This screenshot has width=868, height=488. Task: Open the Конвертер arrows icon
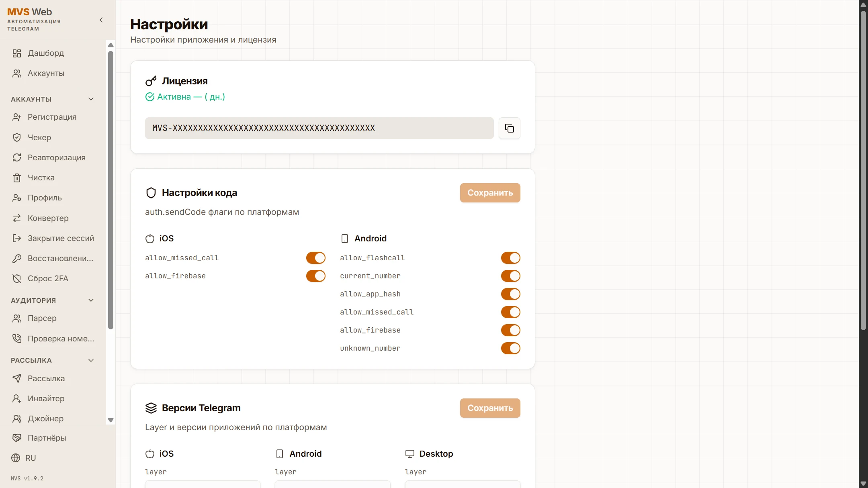click(17, 218)
